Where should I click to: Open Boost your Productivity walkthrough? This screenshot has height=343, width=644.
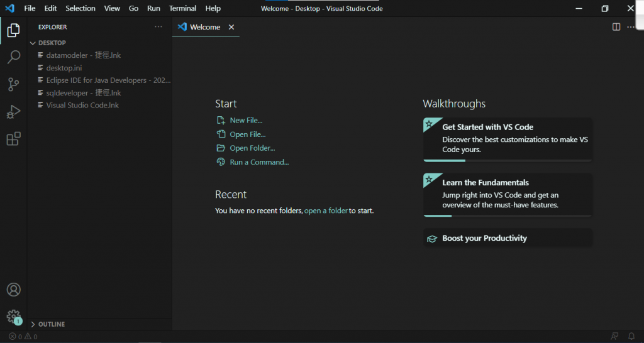point(508,238)
